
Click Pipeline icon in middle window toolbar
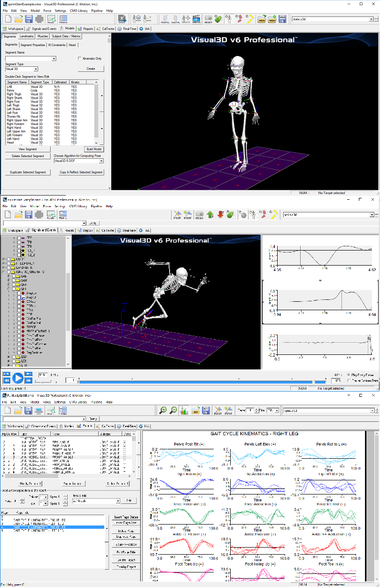point(63,214)
